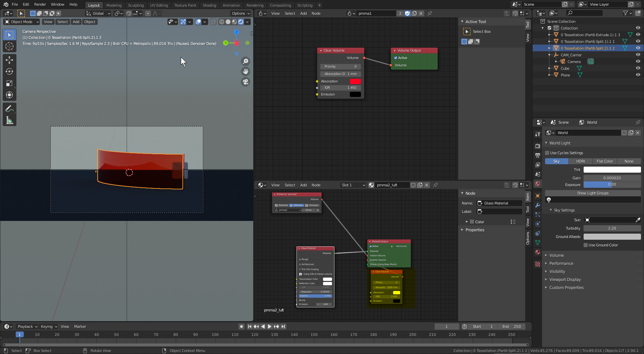Screen dimensions: 644x354
Task: Select the Rotate tool
Action: click(9, 72)
